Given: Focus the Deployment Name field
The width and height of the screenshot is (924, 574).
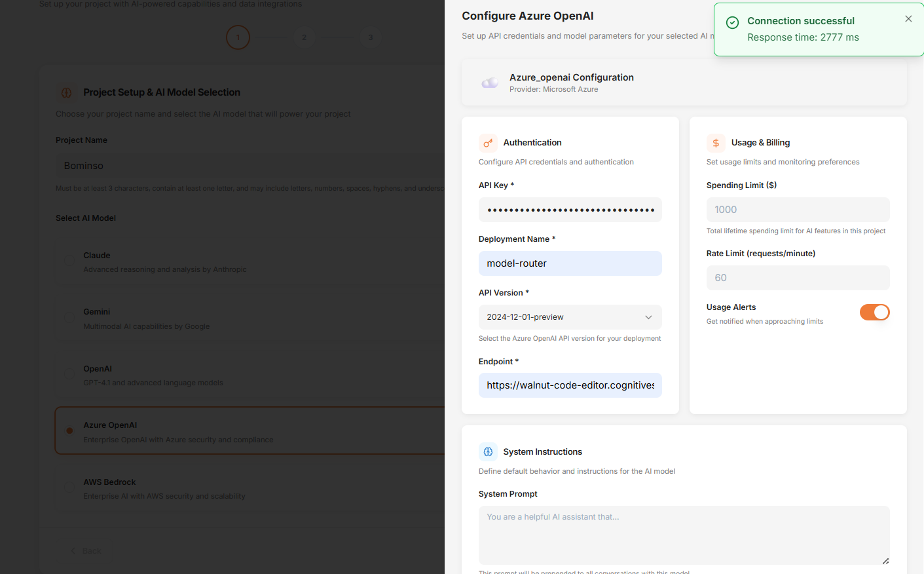Looking at the screenshot, I should coord(570,263).
